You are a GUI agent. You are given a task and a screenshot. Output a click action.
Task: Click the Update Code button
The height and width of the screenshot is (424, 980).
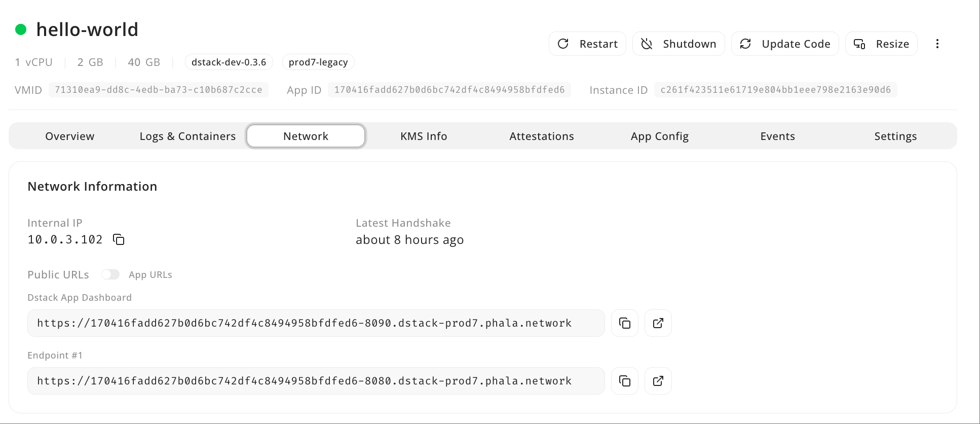tap(785, 44)
